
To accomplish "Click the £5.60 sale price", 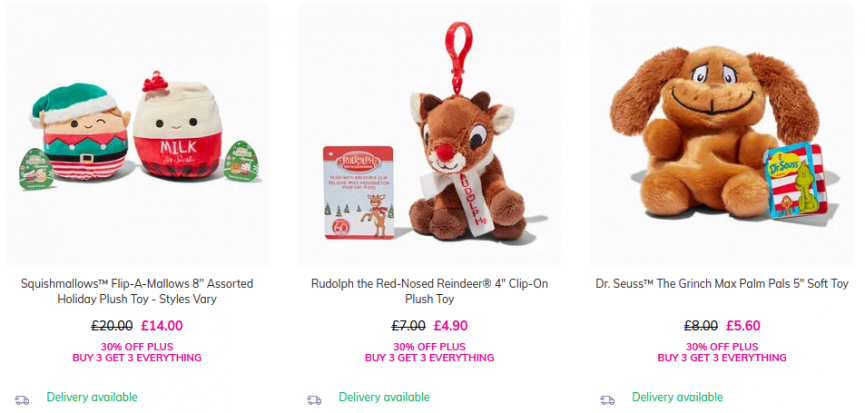I will point(743,326).
